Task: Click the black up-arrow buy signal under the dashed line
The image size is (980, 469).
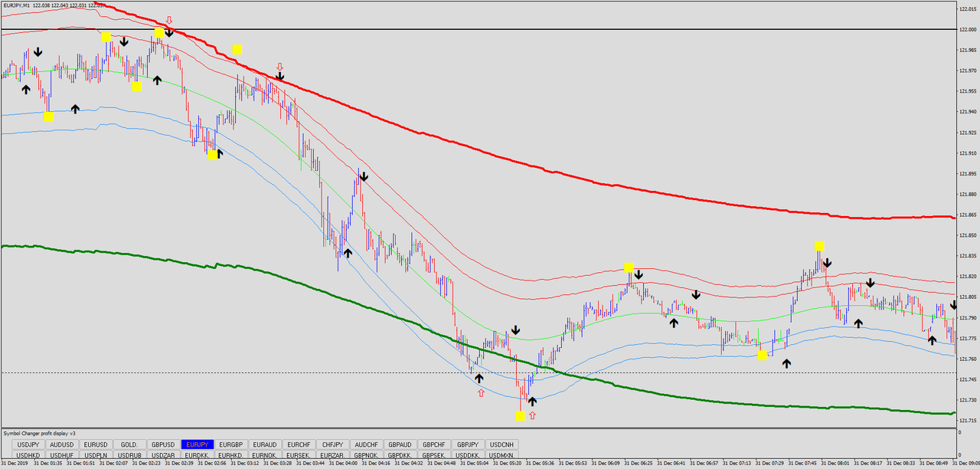Action: pyautogui.click(x=479, y=378)
